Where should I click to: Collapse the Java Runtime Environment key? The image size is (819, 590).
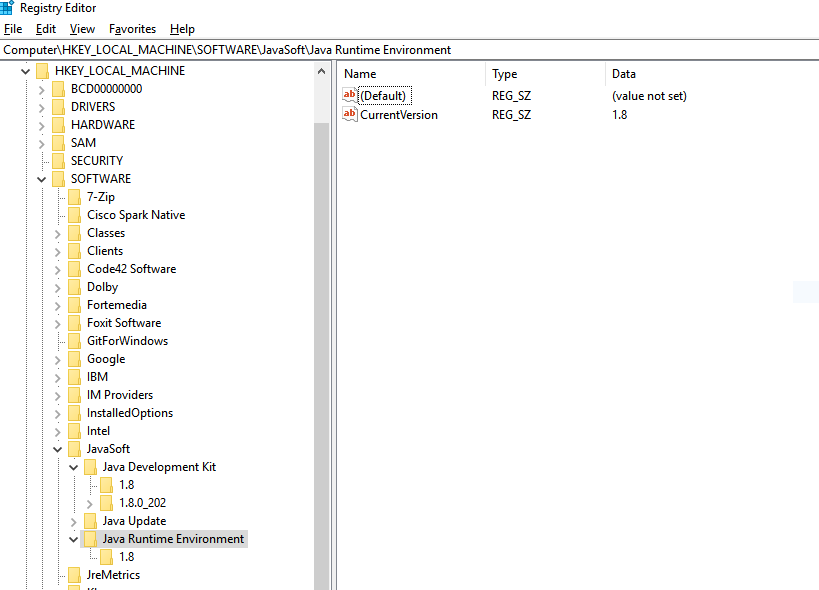[74, 539]
